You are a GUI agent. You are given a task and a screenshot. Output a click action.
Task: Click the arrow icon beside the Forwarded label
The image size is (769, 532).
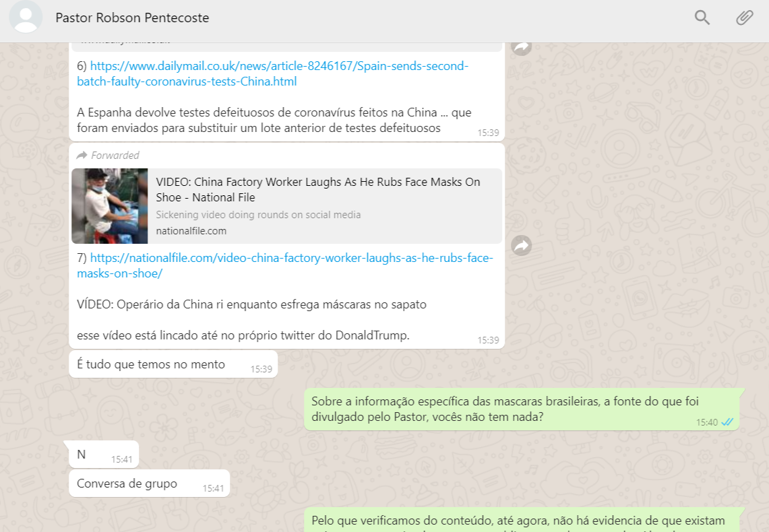[82, 156]
